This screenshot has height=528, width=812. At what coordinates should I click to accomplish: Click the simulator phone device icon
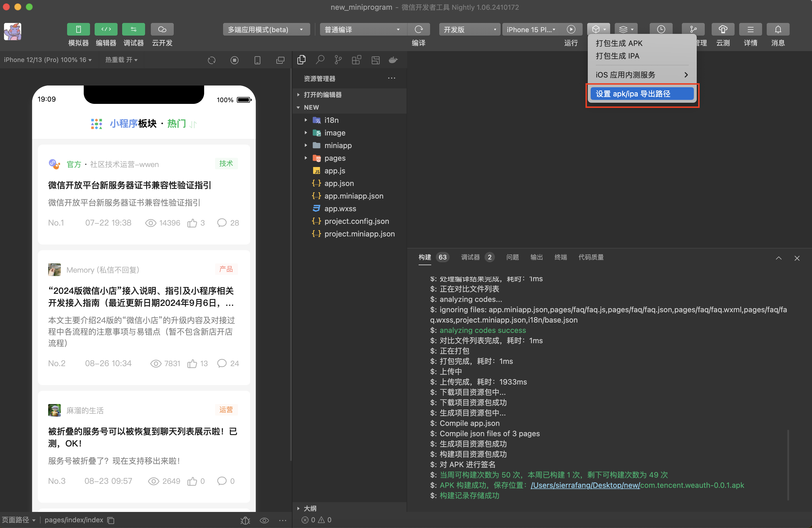coord(257,60)
